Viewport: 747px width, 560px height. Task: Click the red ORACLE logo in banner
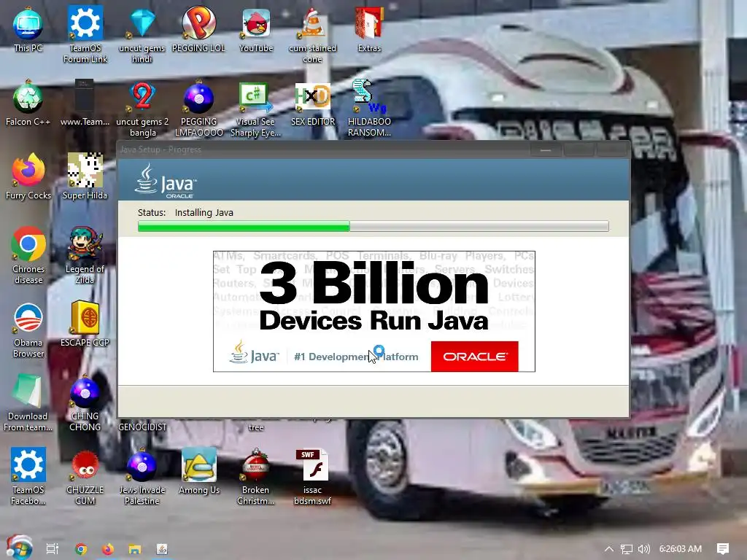(x=474, y=356)
